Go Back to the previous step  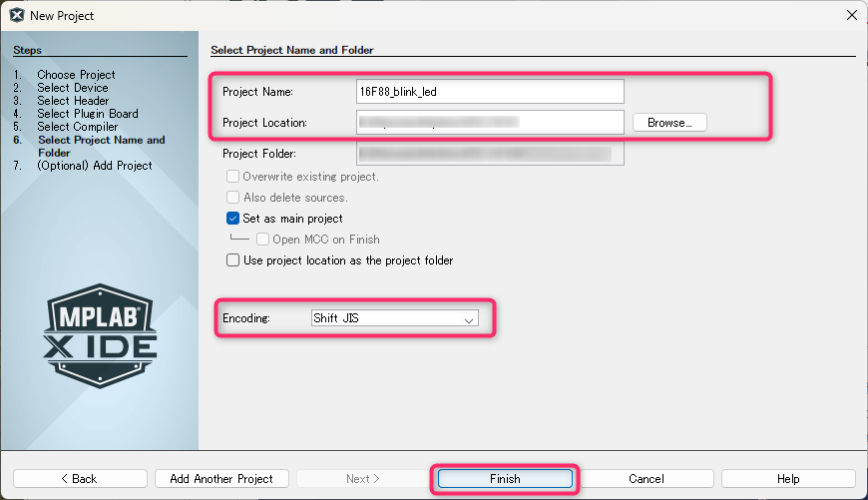tap(80, 478)
